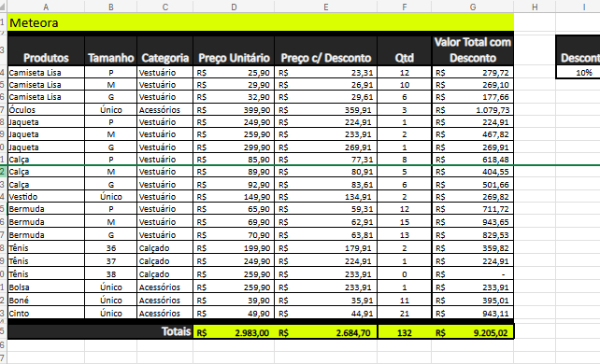Image resolution: width=600 pixels, height=364 pixels.
Task: Select total quantity 132 cell
Action: pyautogui.click(x=405, y=332)
